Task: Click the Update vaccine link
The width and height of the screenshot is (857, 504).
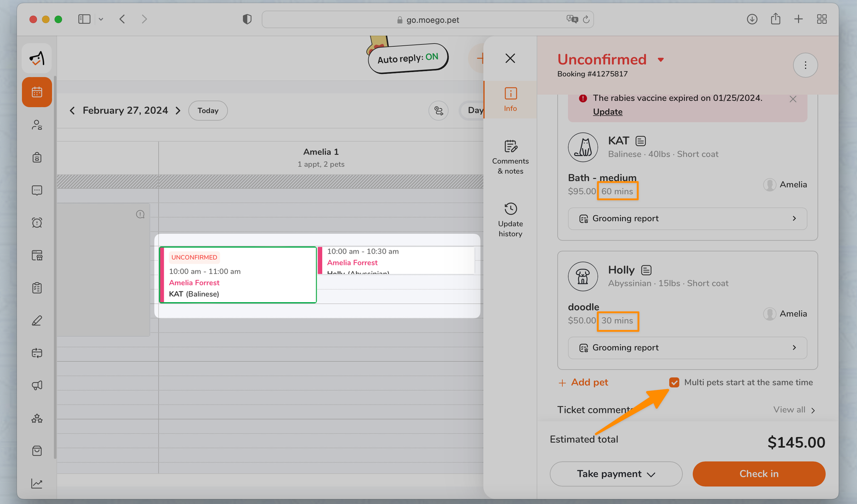Action: click(x=607, y=112)
